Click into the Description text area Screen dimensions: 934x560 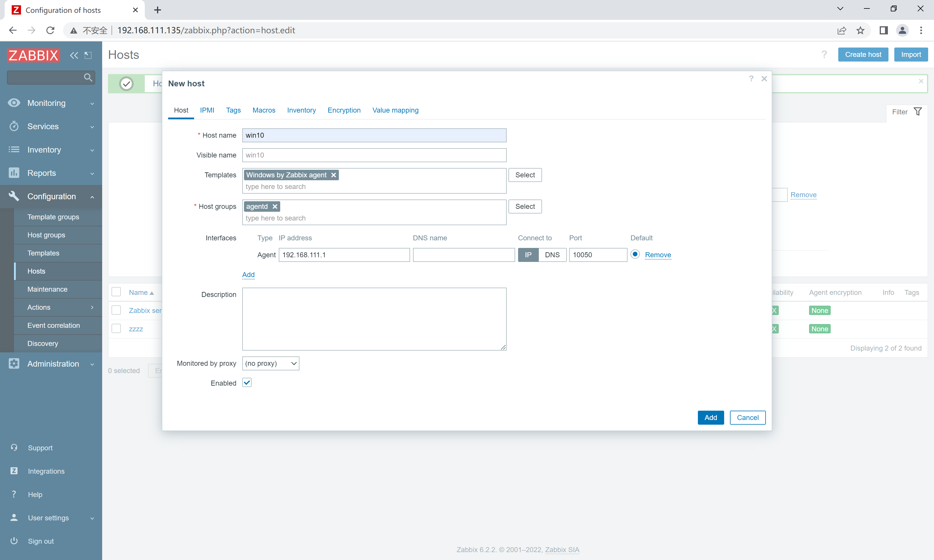[374, 319]
